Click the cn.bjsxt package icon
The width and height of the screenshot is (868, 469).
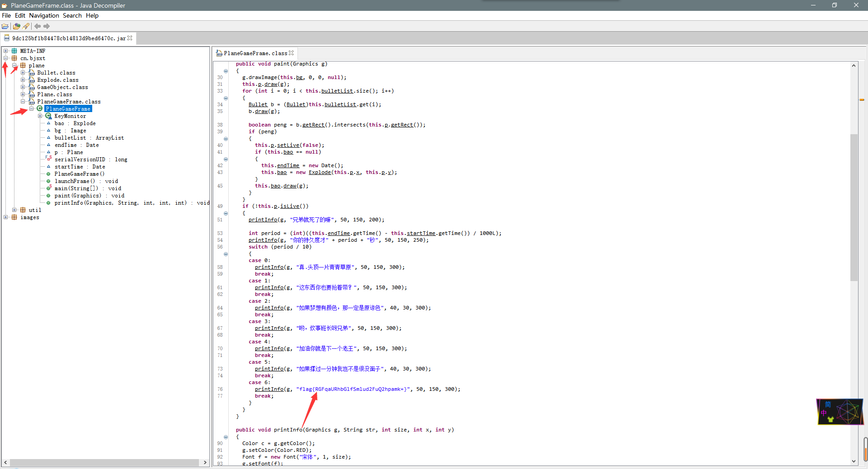pyautogui.click(x=14, y=58)
